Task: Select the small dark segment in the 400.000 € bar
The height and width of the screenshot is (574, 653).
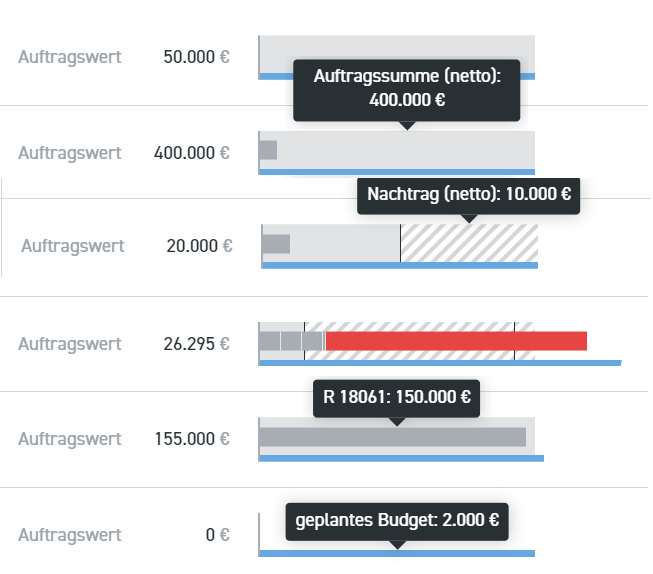Action: pos(268,150)
